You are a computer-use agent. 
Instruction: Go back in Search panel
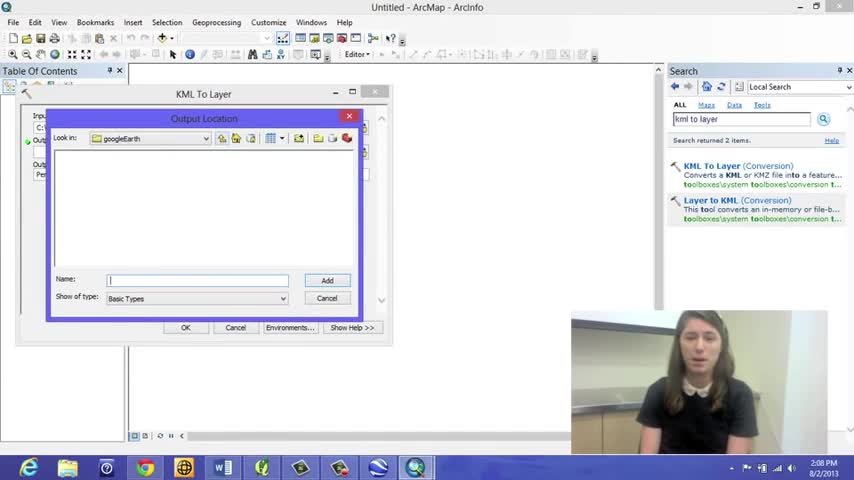(675, 87)
